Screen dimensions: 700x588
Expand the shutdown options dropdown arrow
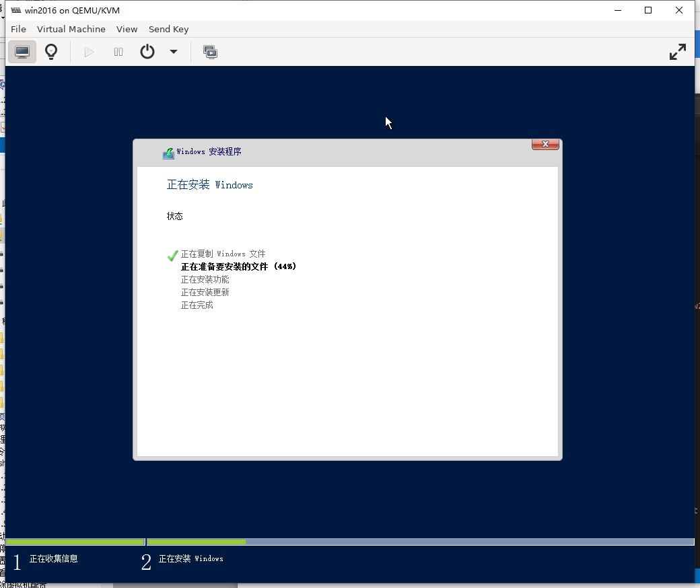(174, 52)
